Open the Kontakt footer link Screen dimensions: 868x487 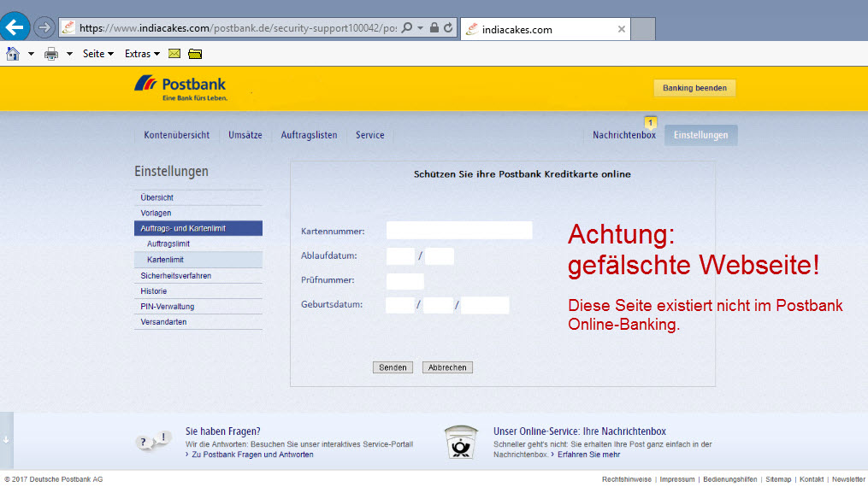click(x=812, y=479)
